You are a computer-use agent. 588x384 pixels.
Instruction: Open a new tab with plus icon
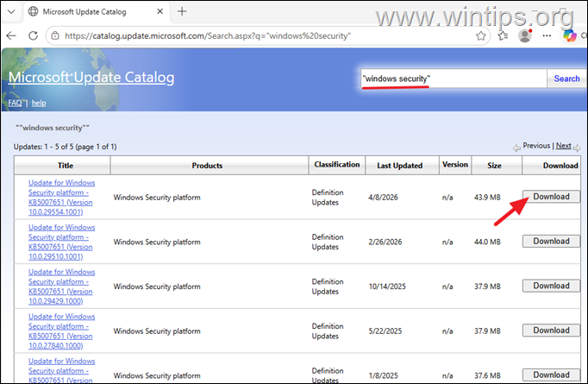[182, 11]
